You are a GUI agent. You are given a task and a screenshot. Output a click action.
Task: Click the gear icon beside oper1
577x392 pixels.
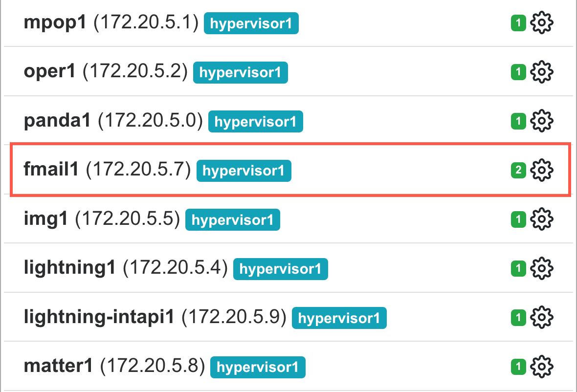click(x=542, y=72)
